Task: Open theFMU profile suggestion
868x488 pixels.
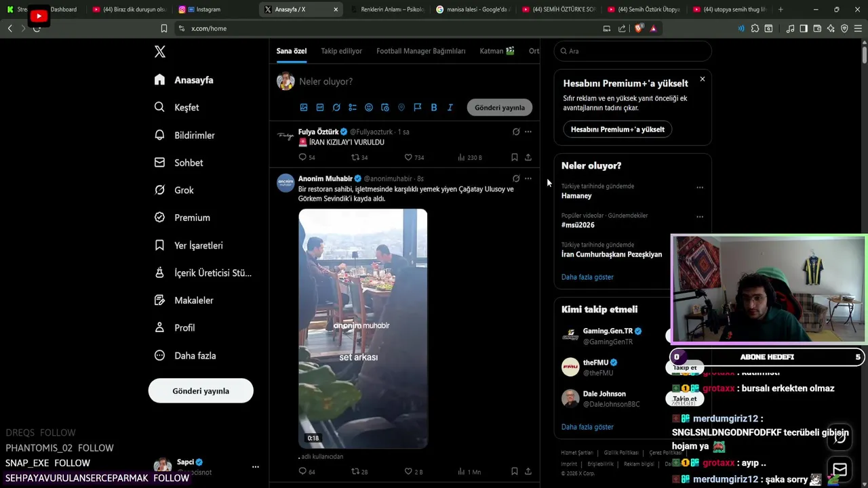Action: click(595, 363)
